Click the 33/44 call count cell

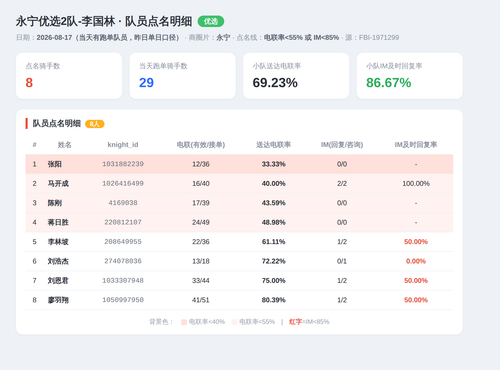coord(201,280)
